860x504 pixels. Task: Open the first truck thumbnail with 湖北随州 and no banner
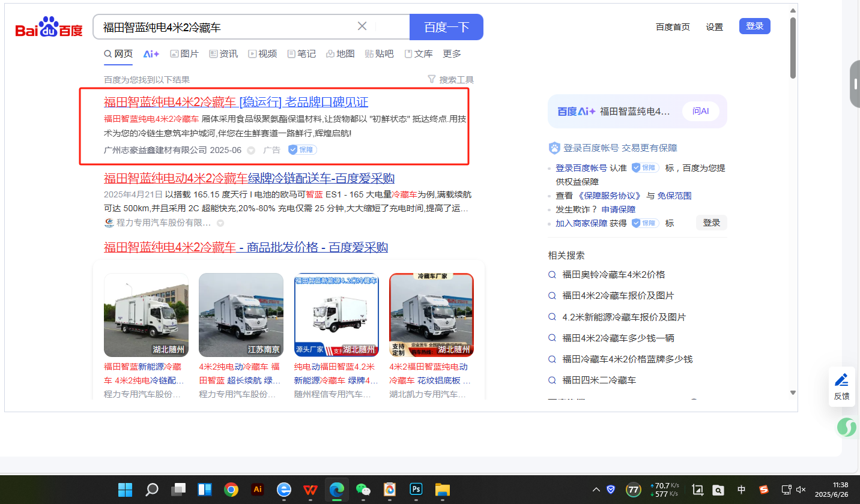click(146, 315)
